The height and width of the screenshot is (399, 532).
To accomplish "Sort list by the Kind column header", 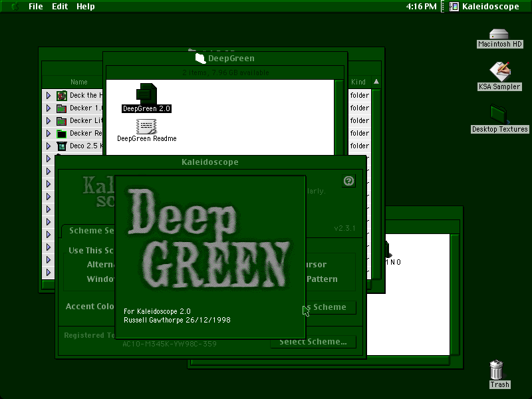I will [x=358, y=82].
